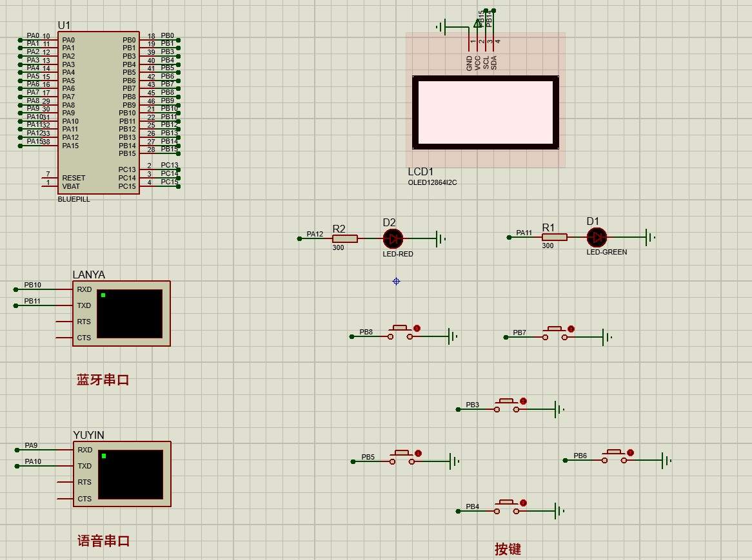The width and height of the screenshot is (752, 560).
Task: Click the LANYA virtual terminal black screen
Action: click(130, 314)
